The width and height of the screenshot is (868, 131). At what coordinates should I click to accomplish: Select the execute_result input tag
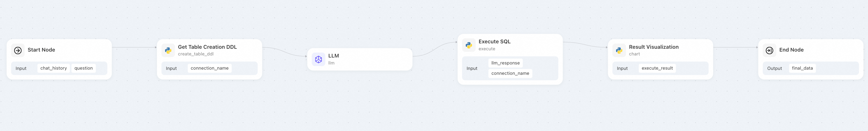point(657,68)
